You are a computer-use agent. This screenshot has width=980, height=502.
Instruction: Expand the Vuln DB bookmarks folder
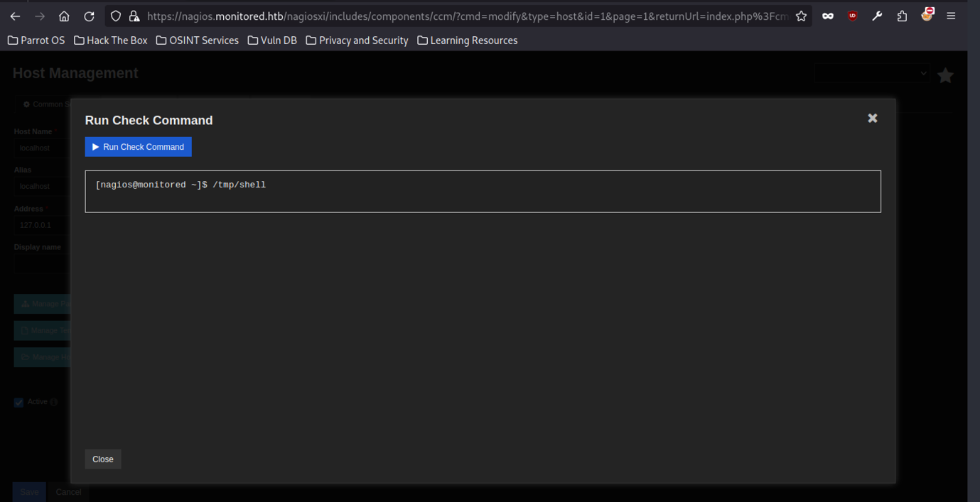(x=272, y=40)
